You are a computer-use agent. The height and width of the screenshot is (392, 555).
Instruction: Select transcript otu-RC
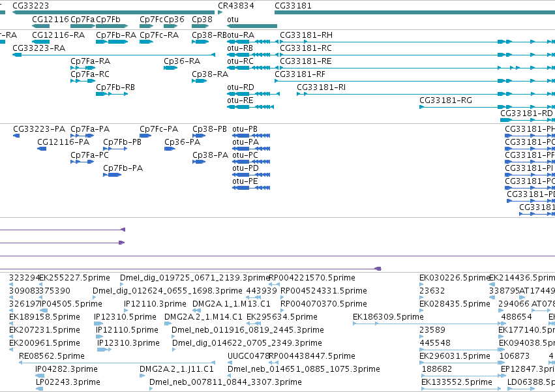[x=253, y=68]
